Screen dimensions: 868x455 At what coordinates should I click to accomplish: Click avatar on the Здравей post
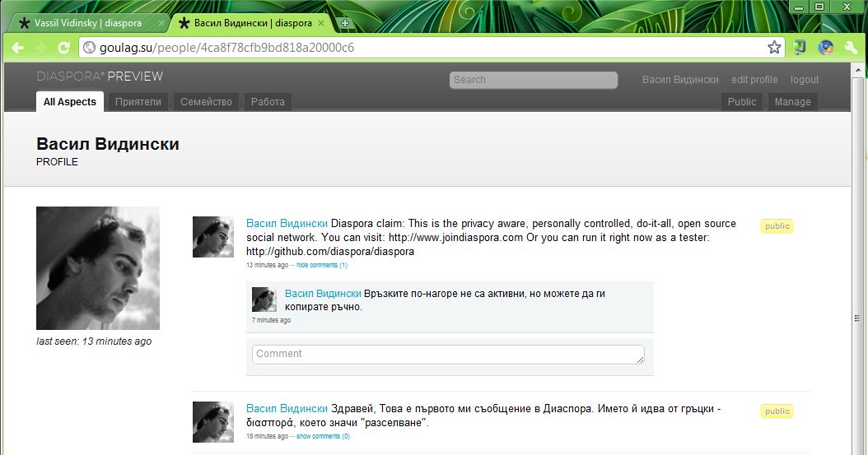coord(213,422)
